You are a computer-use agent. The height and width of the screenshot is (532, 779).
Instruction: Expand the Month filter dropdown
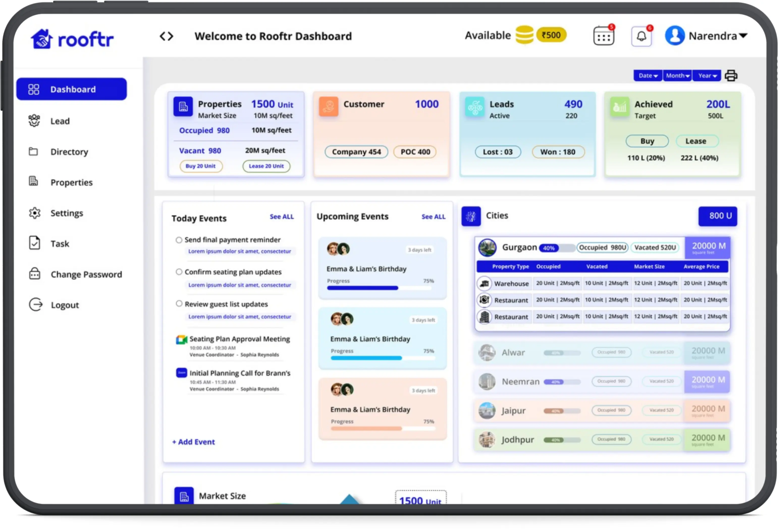click(677, 76)
